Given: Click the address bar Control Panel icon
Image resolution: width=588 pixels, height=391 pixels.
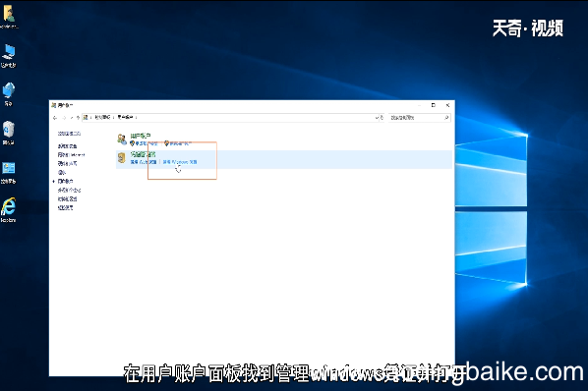Looking at the screenshot, I should (x=86, y=117).
